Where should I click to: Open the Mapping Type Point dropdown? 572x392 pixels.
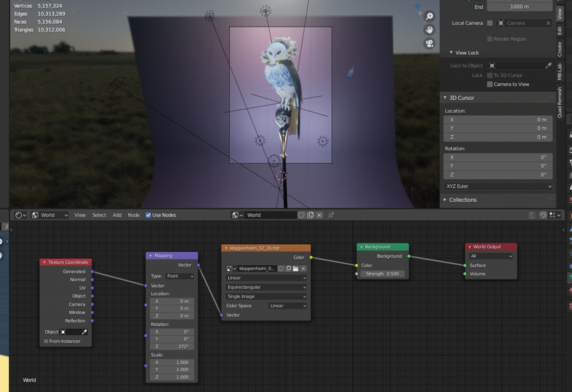point(180,276)
